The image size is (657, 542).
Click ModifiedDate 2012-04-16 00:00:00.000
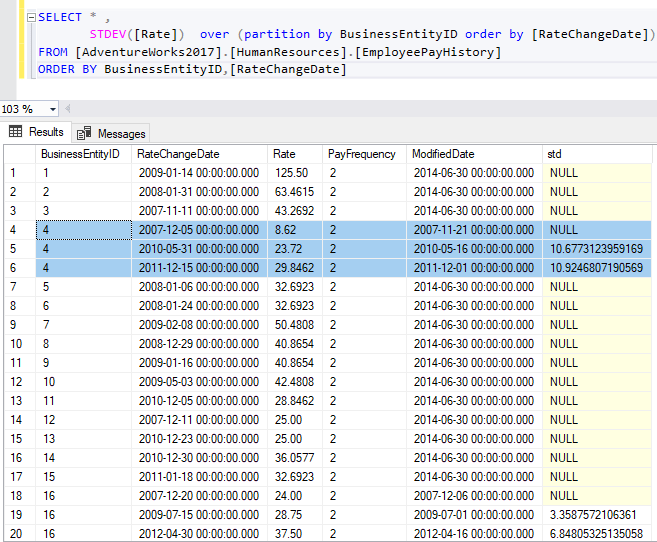click(x=474, y=534)
